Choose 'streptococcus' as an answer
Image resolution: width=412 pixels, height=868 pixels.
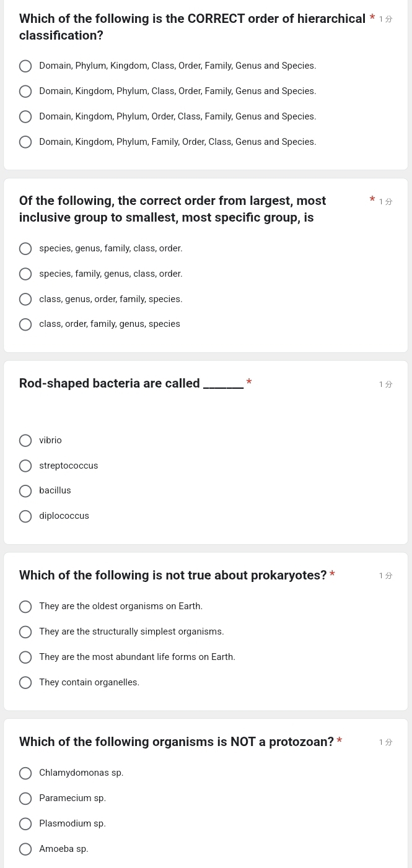point(25,466)
